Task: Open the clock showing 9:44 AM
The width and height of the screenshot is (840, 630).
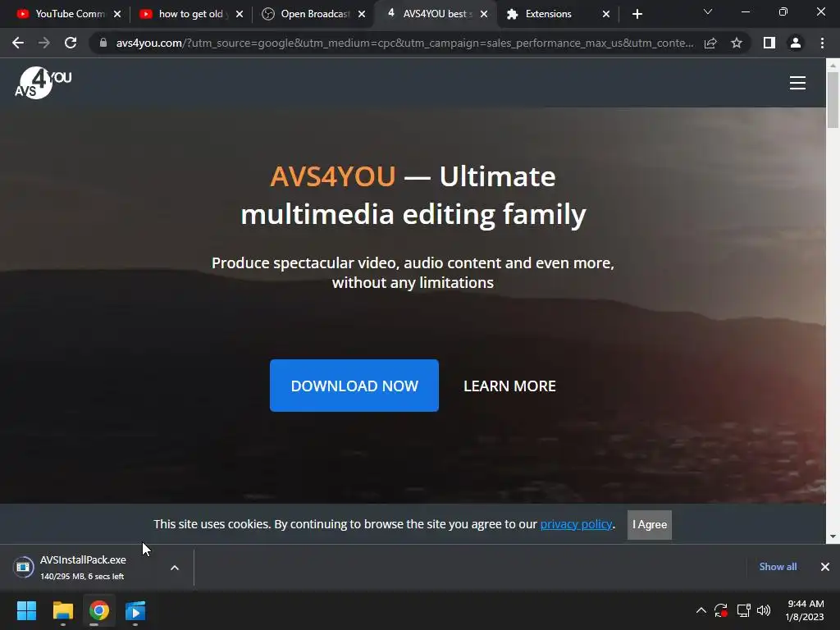Action: 806,610
